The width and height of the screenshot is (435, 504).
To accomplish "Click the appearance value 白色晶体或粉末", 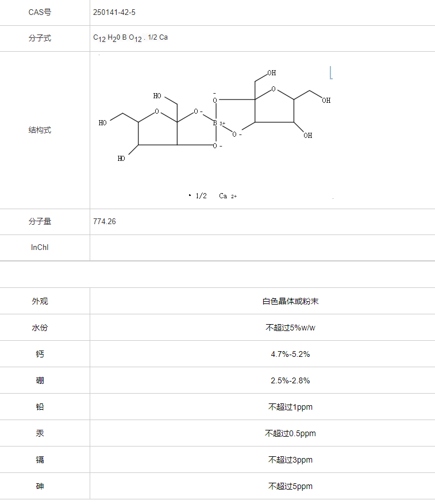I will click(x=290, y=301).
